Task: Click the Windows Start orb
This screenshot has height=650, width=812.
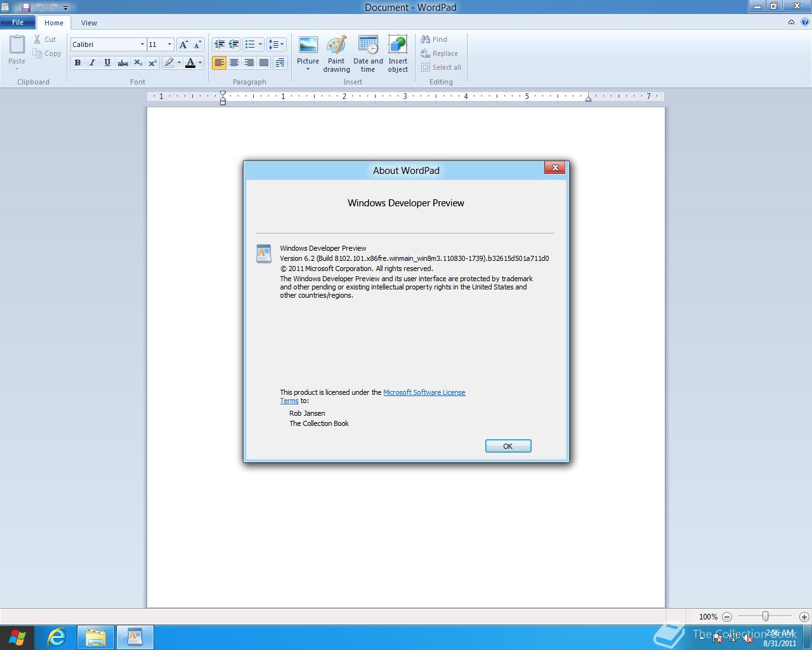Action: (x=17, y=637)
